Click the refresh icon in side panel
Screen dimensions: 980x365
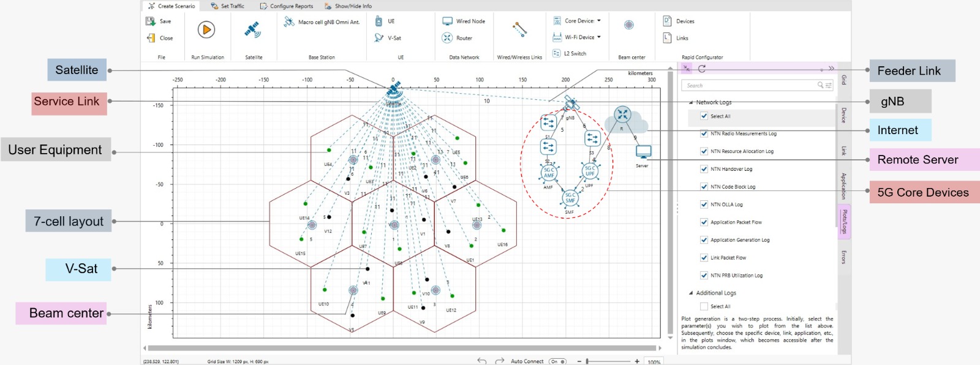702,69
